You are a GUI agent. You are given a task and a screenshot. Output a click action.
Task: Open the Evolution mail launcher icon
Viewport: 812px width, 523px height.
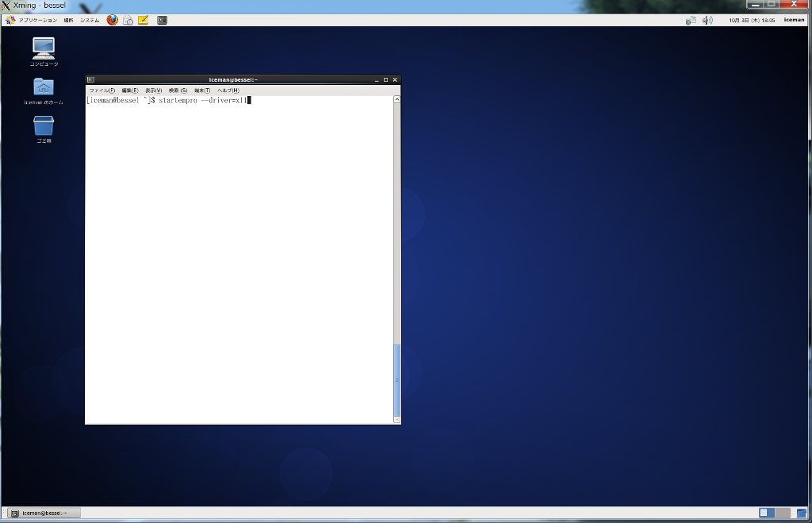point(128,20)
